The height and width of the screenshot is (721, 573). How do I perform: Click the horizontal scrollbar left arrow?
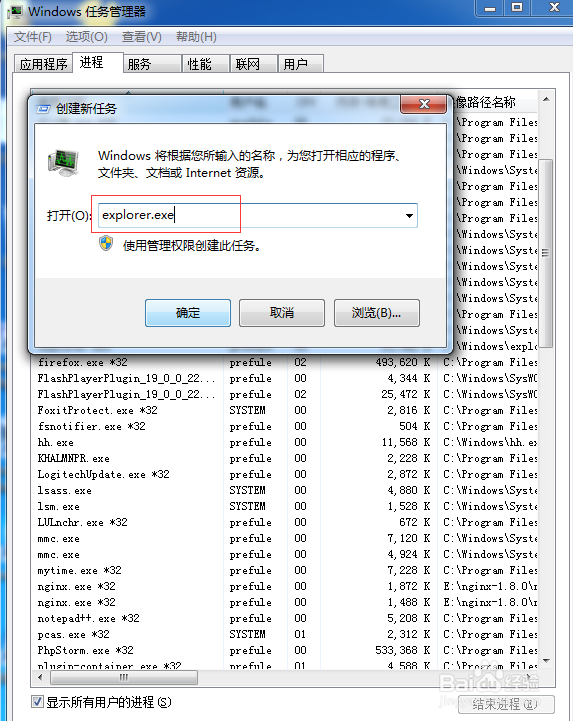pos(40,677)
